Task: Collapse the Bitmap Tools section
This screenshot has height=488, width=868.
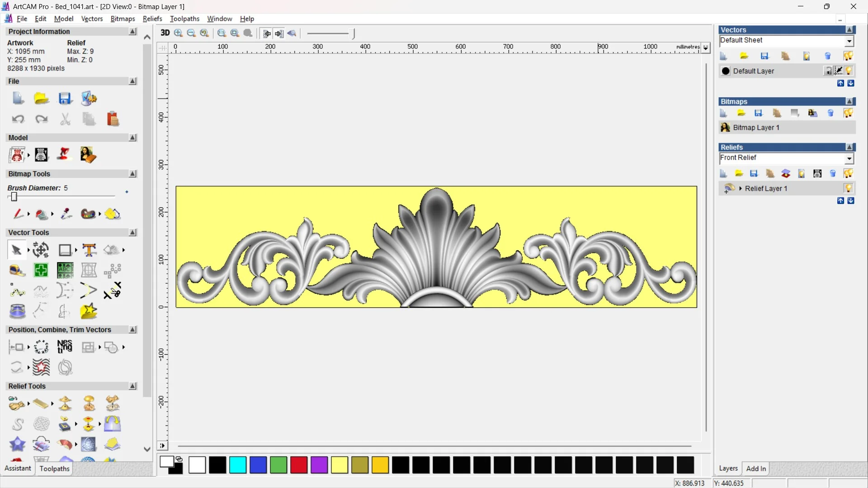Action: coord(132,174)
